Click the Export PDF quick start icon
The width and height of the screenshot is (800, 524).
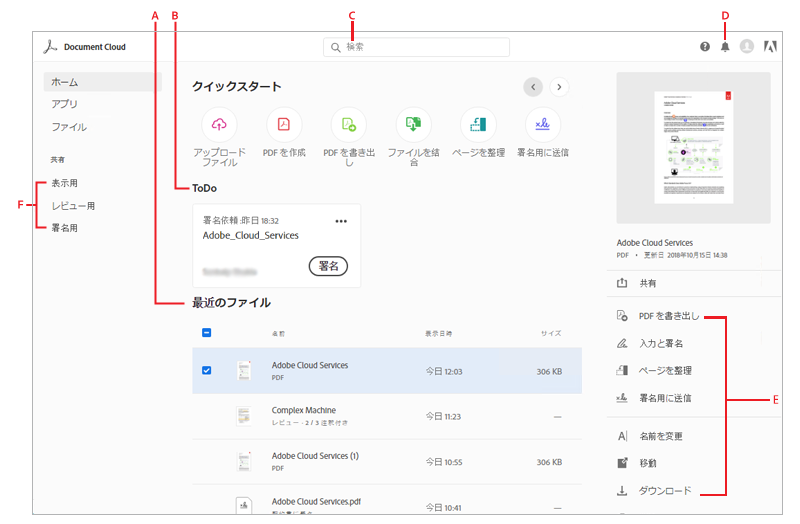(349, 124)
